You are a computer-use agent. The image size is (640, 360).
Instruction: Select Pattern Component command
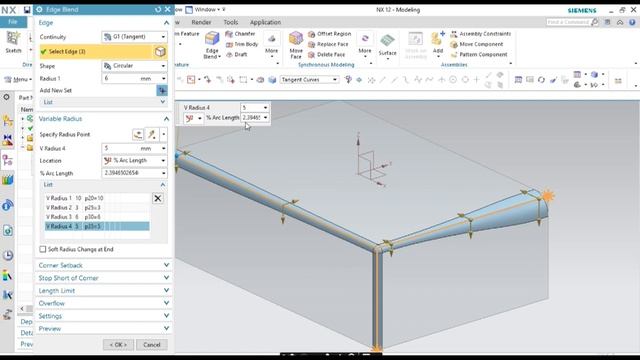(479, 54)
